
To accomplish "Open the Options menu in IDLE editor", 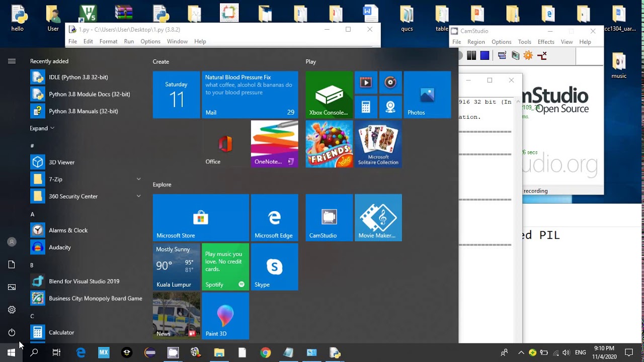I will click(150, 41).
